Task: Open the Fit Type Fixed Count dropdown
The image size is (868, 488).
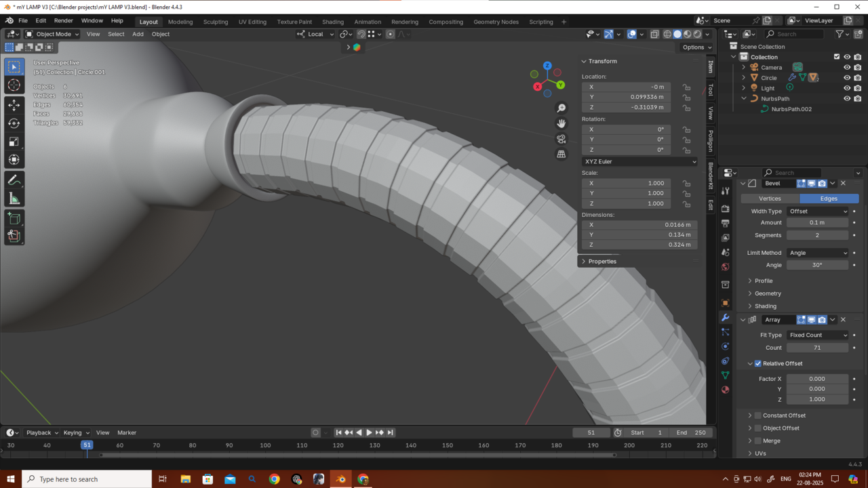Action: [x=817, y=335]
